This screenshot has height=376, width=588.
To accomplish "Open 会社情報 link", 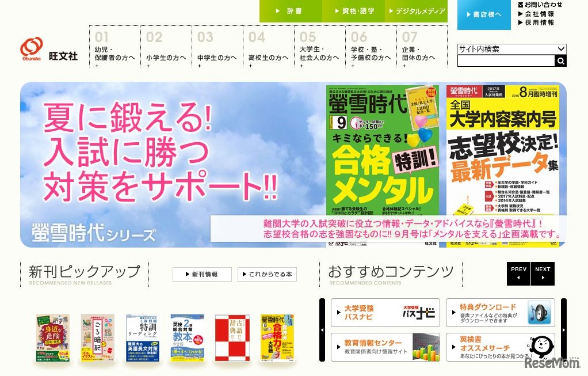I will tap(536, 14).
